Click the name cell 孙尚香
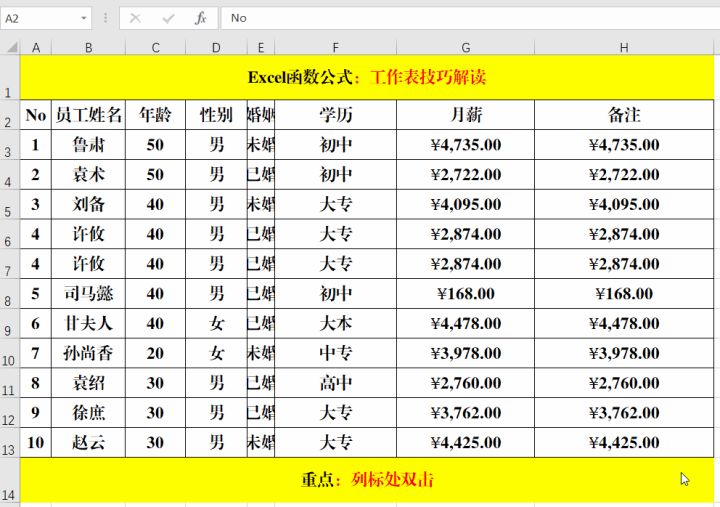 click(89, 354)
